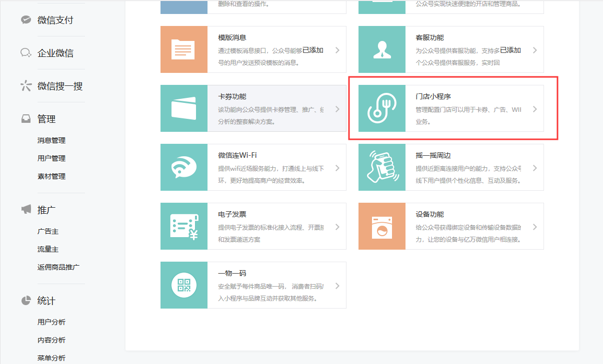This screenshot has height=364, width=603.
Task: Open the 摇一摇周边 shaking phone icon
Action: pyautogui.click(x=382, y=167)
